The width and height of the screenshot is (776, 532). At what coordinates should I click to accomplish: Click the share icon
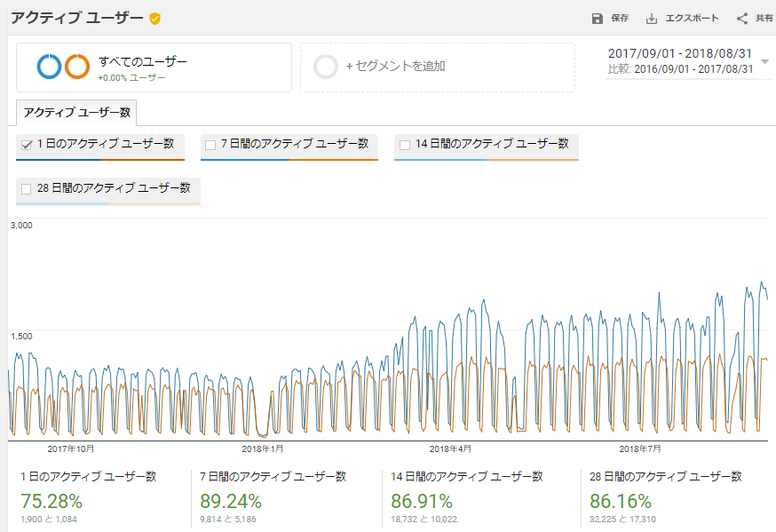coord(742,19)
